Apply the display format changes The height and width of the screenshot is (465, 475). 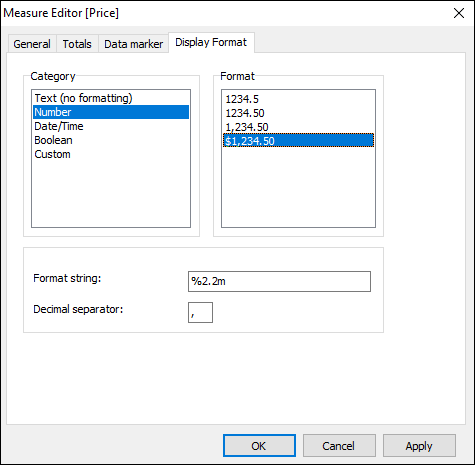(419, 446)
